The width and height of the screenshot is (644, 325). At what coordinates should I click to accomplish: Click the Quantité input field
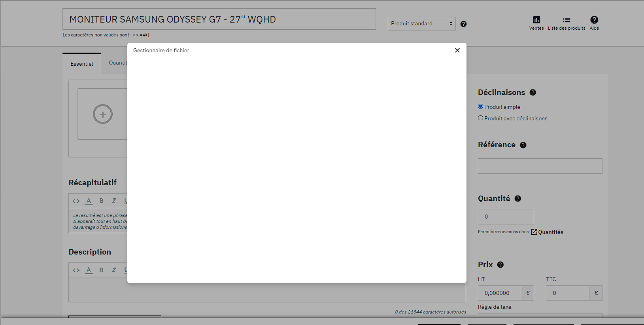click(x=506, y=217)
